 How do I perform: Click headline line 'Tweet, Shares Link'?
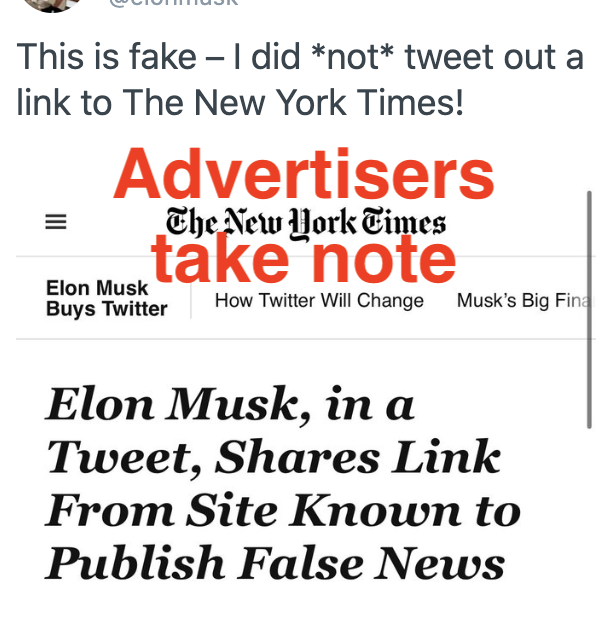click(272, 458)
